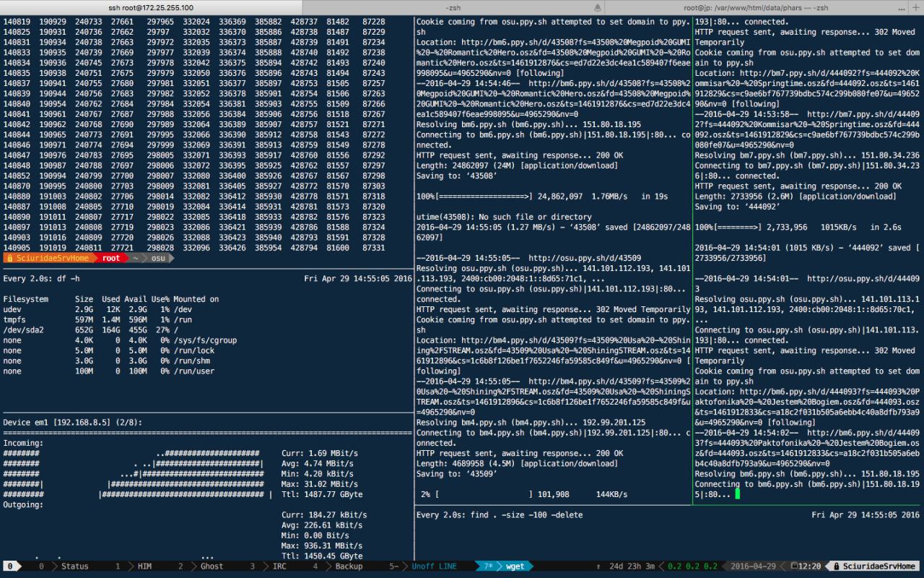Click 'utime(43508): No such file or directory'

coord(504,217)
